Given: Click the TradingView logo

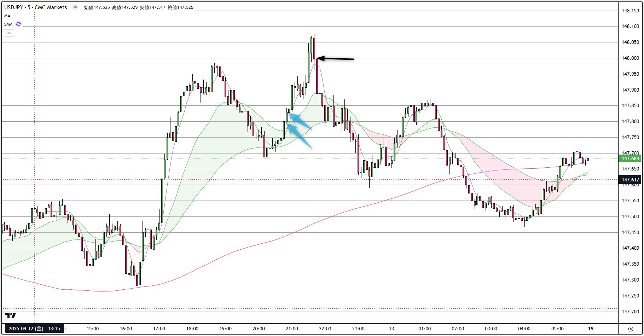Looking at the screenshot, I should (x=11, y=315).
